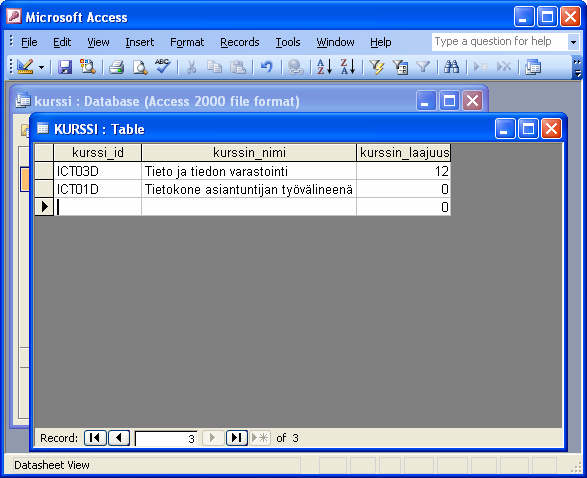Click the ICT01D row selector

pyautogui.click(x=44, y=189)
